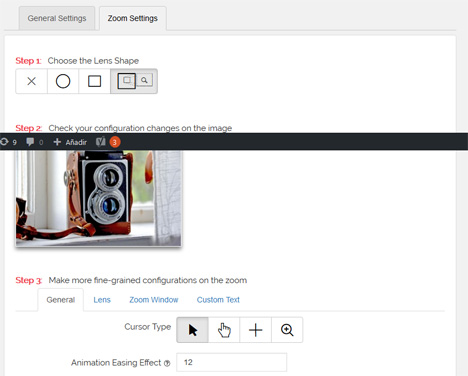The image size is (468, 376).
Task: Set cursor type to pointer hand
Action: 224,330
